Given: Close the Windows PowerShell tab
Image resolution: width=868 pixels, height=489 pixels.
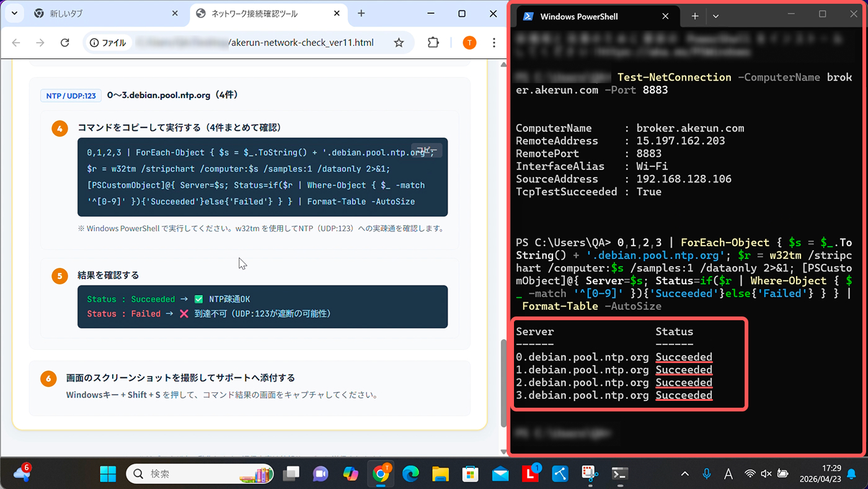Looking at the screenshot, I should (665, 16).
